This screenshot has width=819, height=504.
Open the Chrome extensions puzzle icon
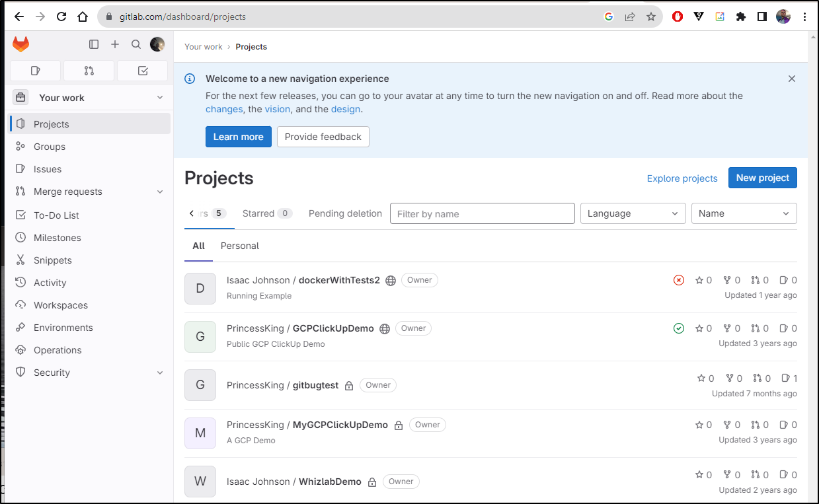tap(741, 17)
